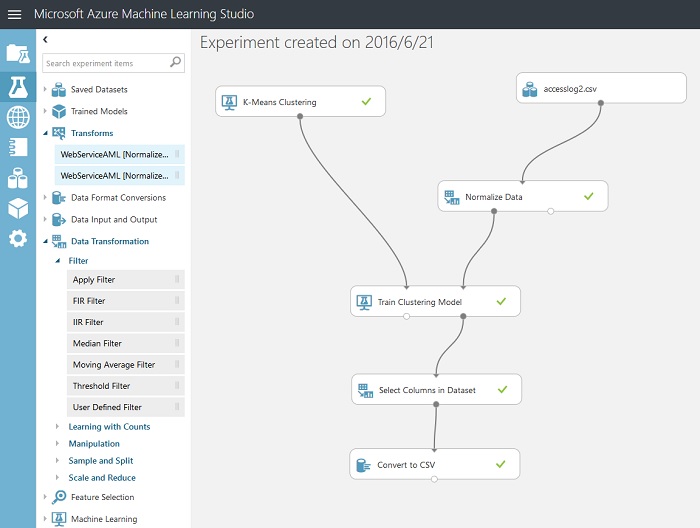The image size is (700, 528).
Task: Expand Sample and Split subcategory arrow
Action: (x=57, y=460)
